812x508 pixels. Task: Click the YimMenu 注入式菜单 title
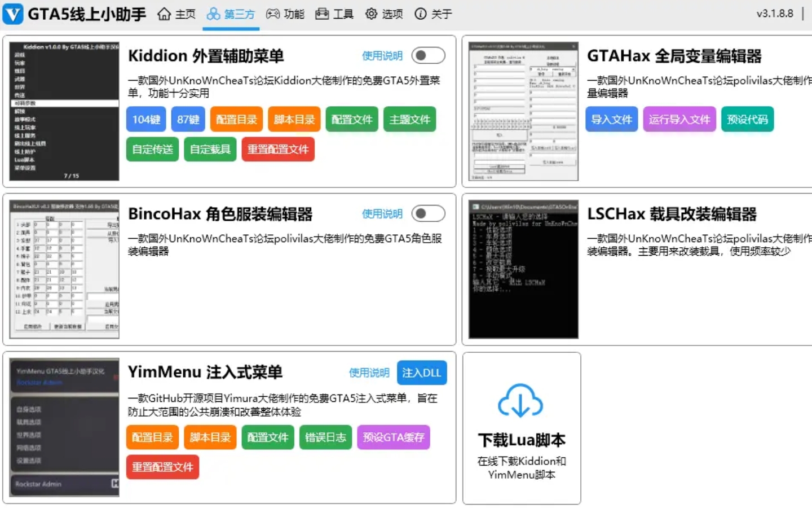pyautogui.click(x=205, y=372)
